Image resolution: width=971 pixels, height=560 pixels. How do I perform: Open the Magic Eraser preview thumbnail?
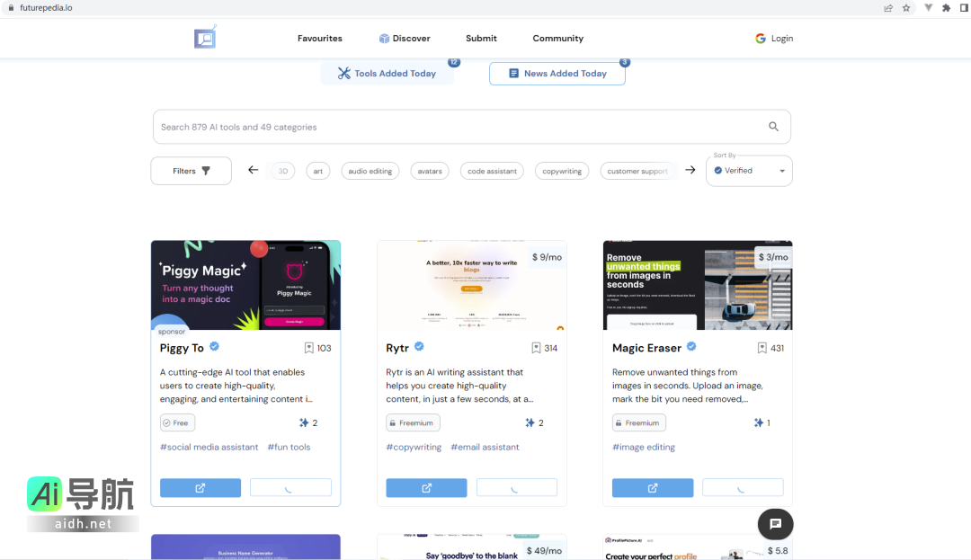tap(698, 285)
